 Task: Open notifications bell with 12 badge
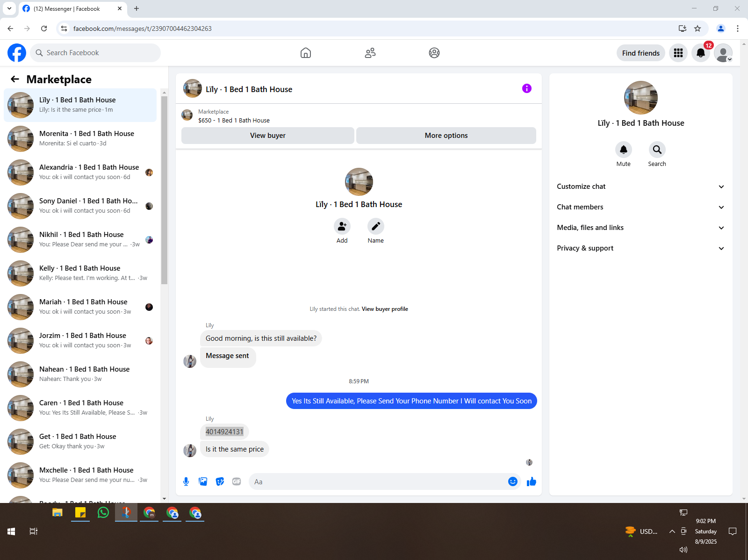click(701, 53)
